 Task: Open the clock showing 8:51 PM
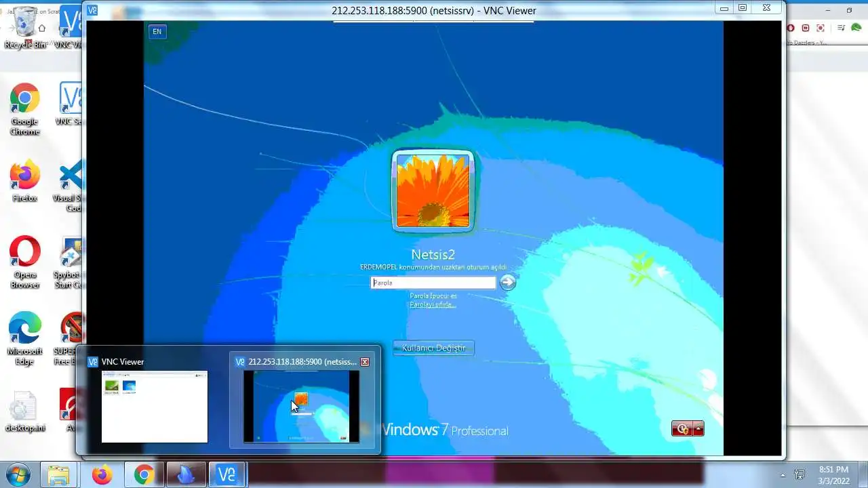pos(833,475)
